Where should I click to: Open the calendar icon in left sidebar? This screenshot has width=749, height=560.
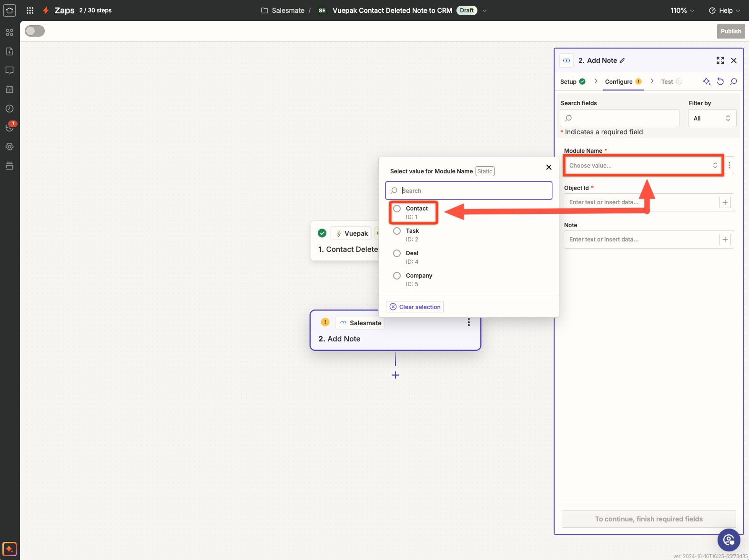[x=10, y=90]
